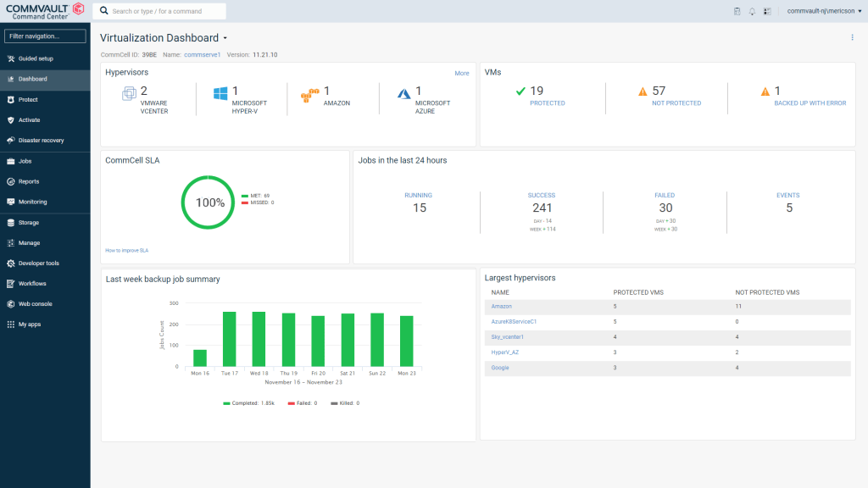Open the Amazon link in the Largest hypervisors table

click(x=502, y=307)
